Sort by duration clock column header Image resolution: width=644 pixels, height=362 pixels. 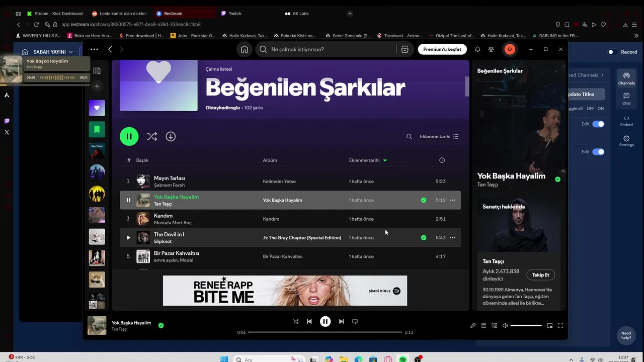(x=442, y=160)
